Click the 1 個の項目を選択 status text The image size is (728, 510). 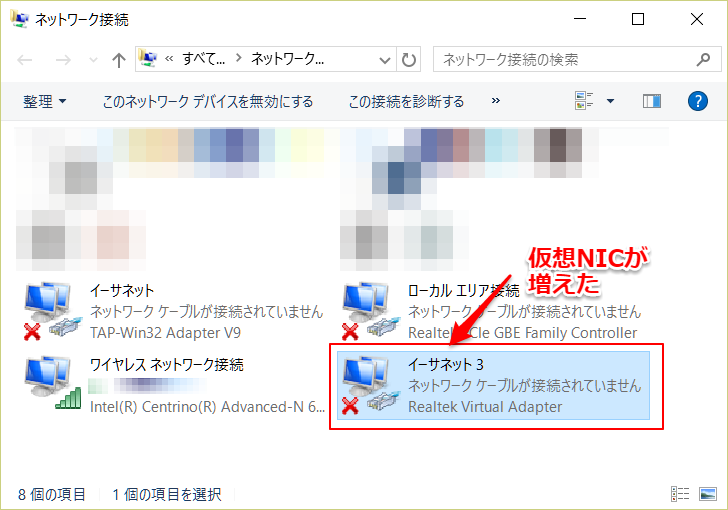[167, 494]
